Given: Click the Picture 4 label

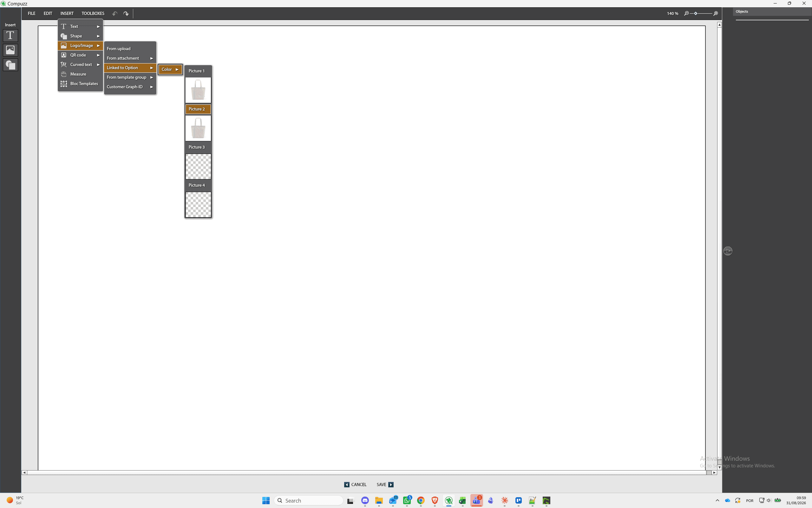Looking at the screenshot, I should pyautogui.click(x=197, y=185).
